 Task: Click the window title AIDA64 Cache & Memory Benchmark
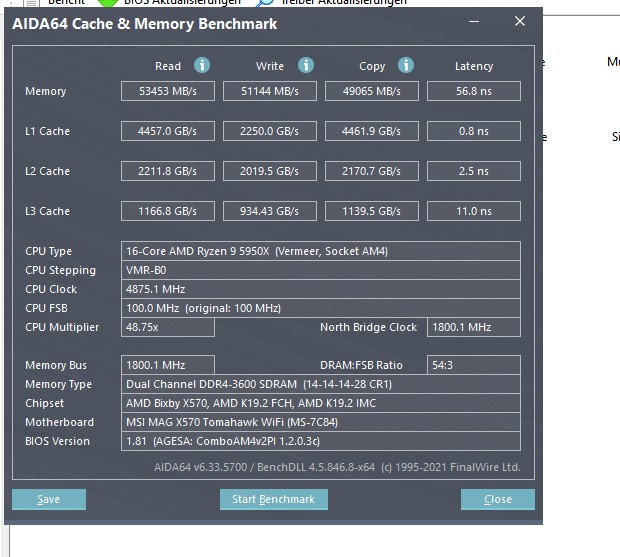pyautogui.click(x=144, y=24)
